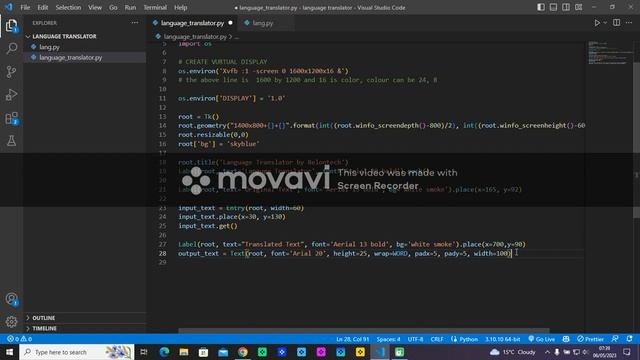Viewport: 640px width, 360px height.
Task: Open the Run menu
Action: (130, 7)
